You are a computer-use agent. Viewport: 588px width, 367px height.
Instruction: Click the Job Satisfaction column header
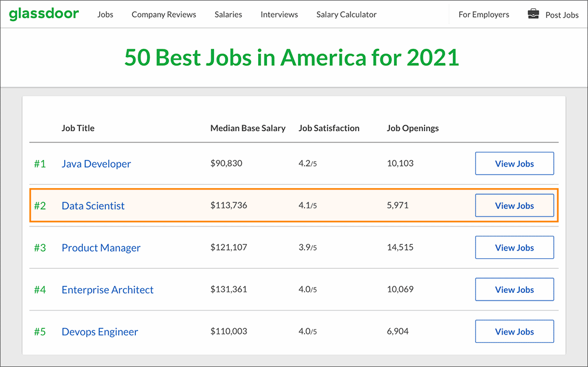pos(329,128)
